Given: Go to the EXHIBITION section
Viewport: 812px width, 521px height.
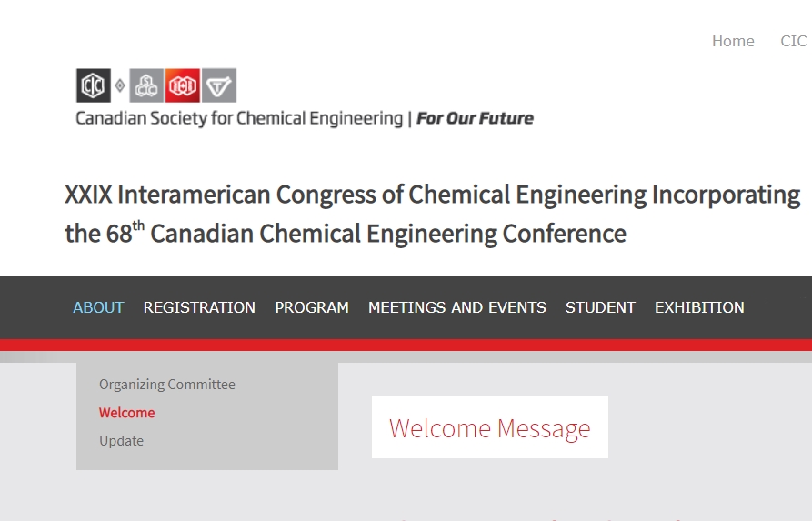Looking at the screenshot, I should (x=699, y=307).
